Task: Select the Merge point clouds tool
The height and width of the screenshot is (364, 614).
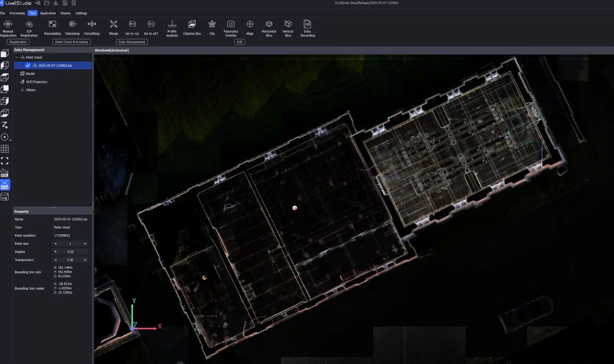Action: pyautogui.click(x=113, y=28)
